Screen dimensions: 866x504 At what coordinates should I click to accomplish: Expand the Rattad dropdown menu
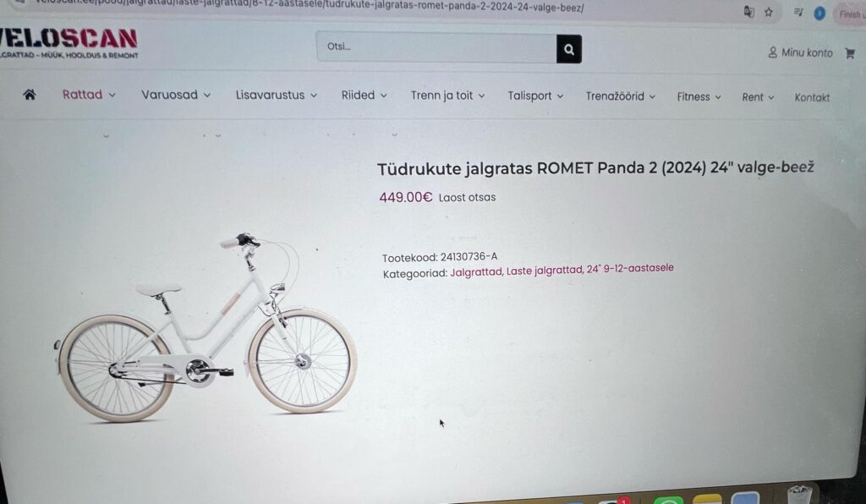point(89,95)
